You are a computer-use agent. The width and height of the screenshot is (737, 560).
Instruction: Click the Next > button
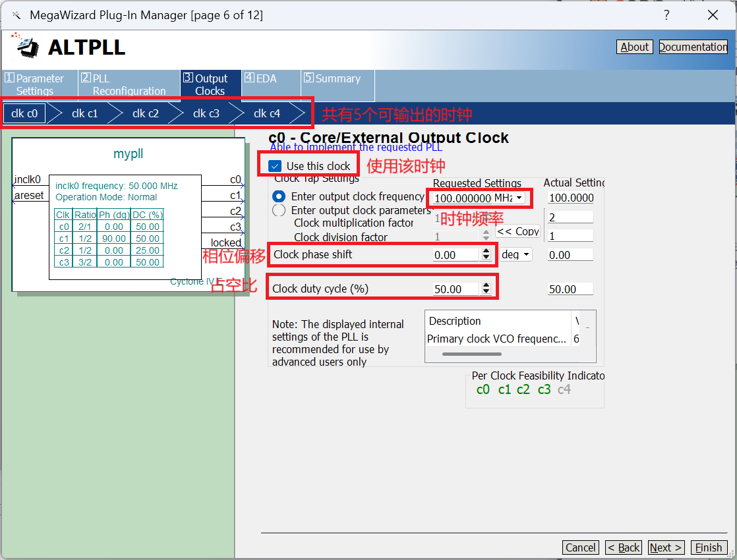coord(666,547)
